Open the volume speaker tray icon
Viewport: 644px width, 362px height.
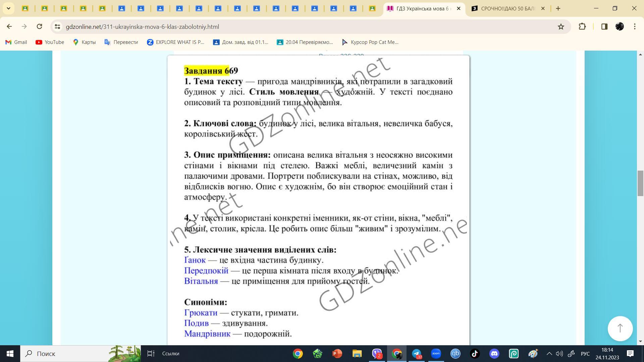pos(559,354)
